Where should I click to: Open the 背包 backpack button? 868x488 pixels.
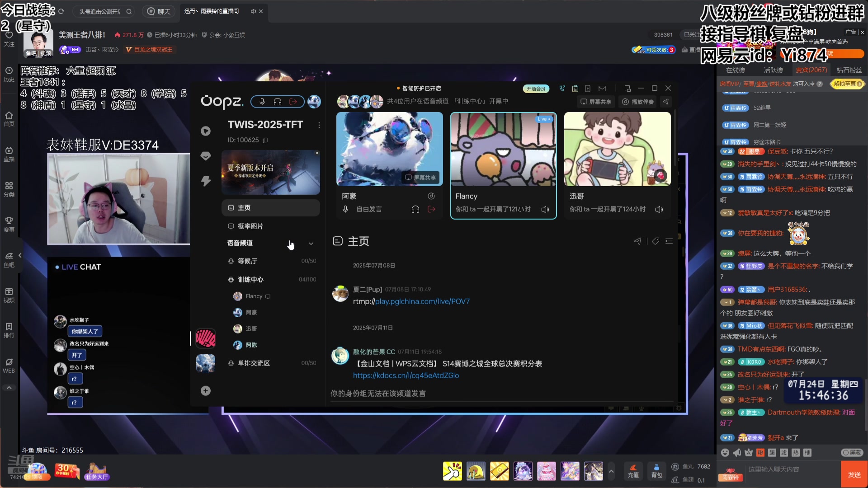pos(656,471)
